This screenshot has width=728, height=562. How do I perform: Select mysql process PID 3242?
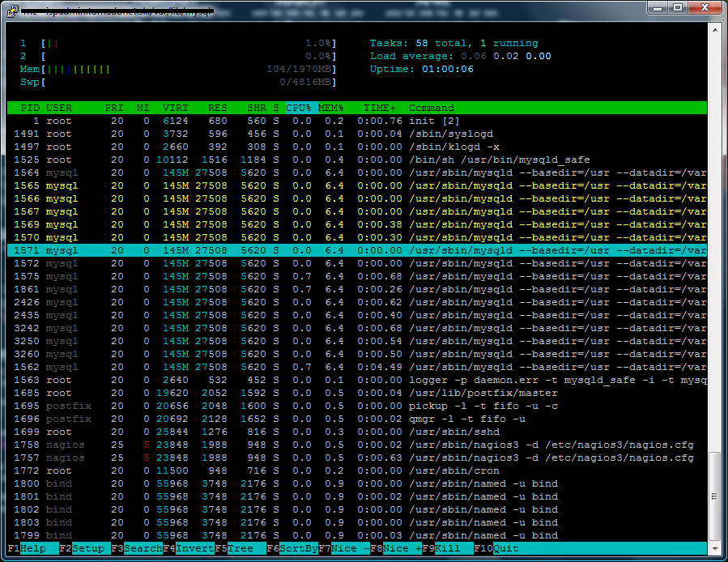point(357,329)
